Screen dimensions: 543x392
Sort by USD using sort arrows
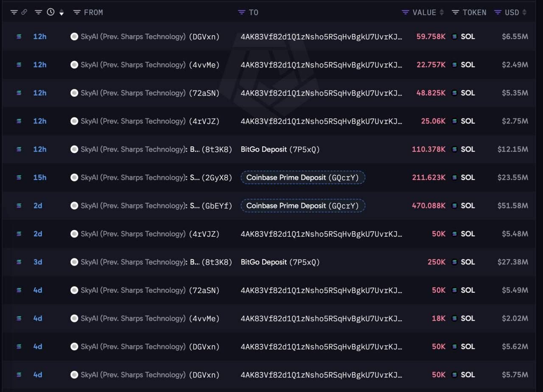point(524,12)
